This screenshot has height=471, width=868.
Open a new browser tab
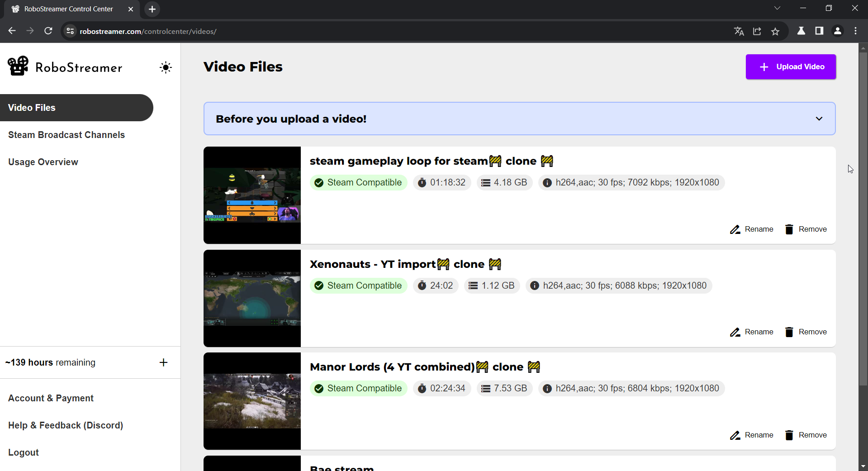click(152, 9)
